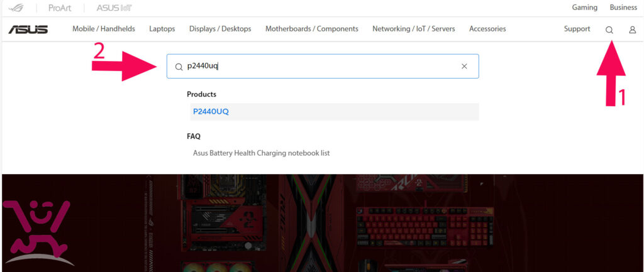Go to the Business section
The image size is (644, 272).
623,8
